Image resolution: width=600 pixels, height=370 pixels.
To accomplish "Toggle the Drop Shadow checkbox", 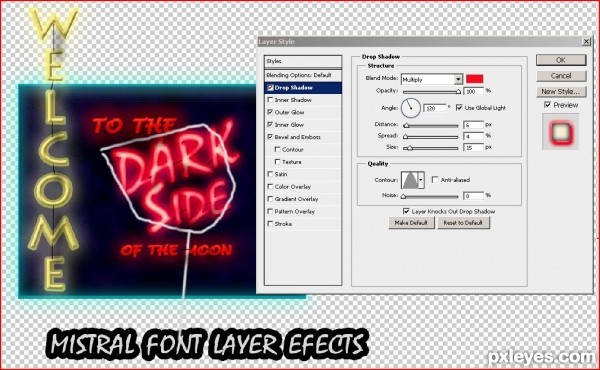I will [x=270, y=88].
